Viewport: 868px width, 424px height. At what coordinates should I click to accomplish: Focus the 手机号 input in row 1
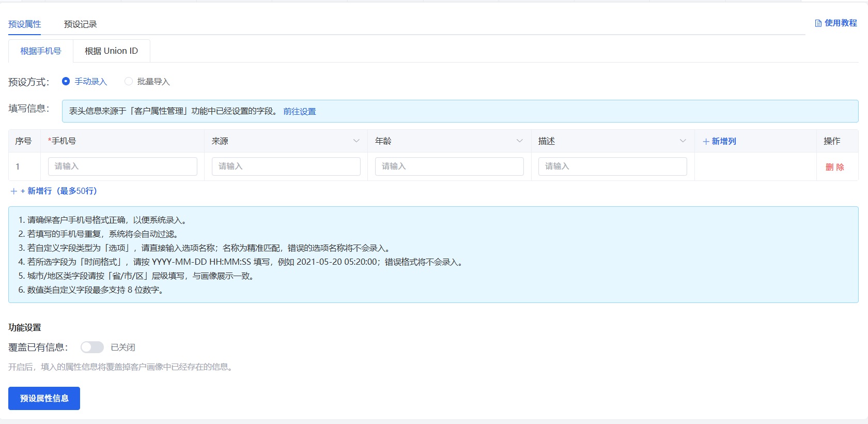[x=122, y=166]
